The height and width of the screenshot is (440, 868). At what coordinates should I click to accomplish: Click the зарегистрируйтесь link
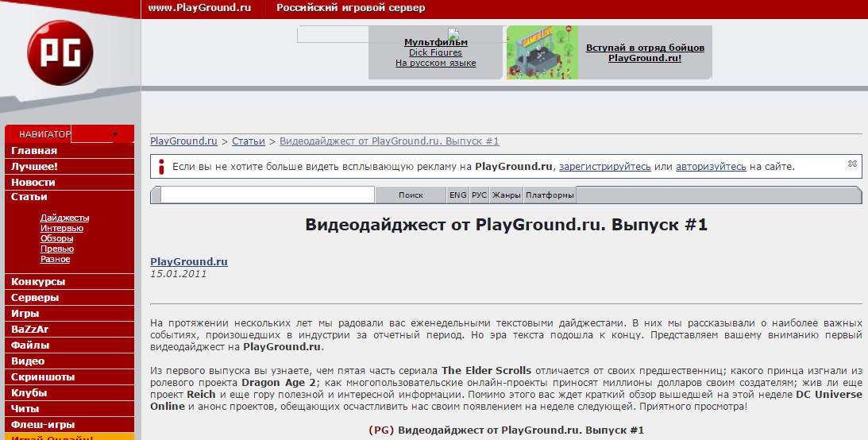pos(604,167)
